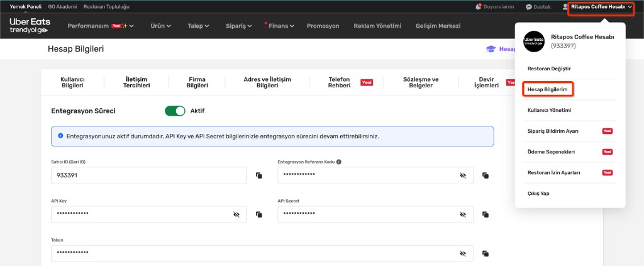Click Restoran Topluluğu link
The height and width of the screenshot is (266, 644).
106,6
